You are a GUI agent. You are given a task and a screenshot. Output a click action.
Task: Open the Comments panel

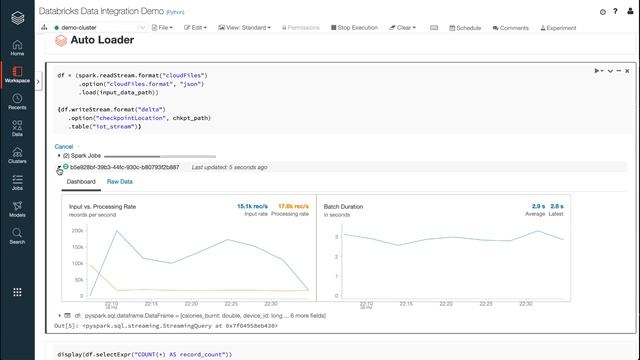(511, 28)
